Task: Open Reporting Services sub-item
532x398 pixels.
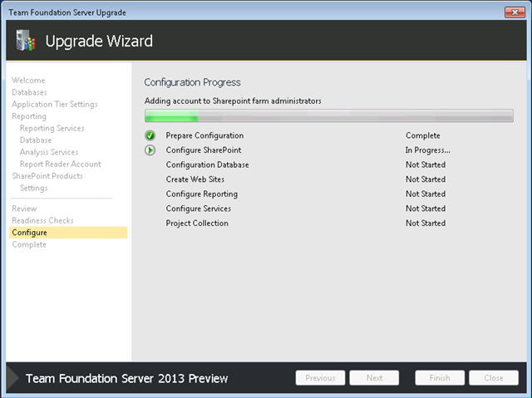Action: click(x=52, y=129)
